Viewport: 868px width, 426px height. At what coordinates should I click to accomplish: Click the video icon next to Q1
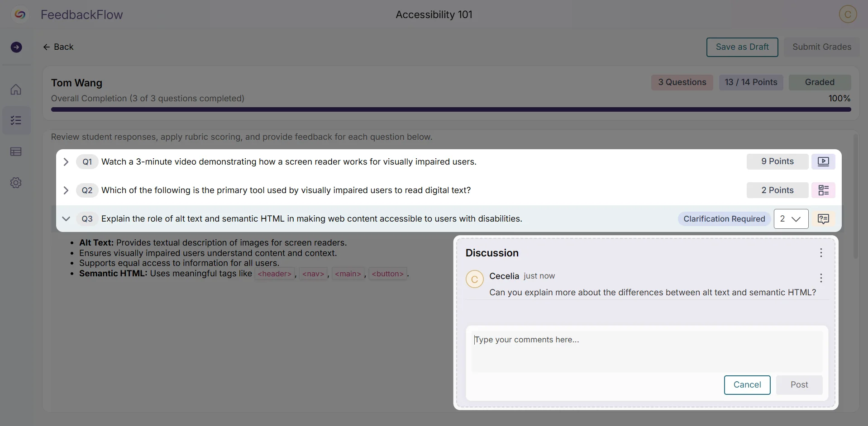coord(824,161)
